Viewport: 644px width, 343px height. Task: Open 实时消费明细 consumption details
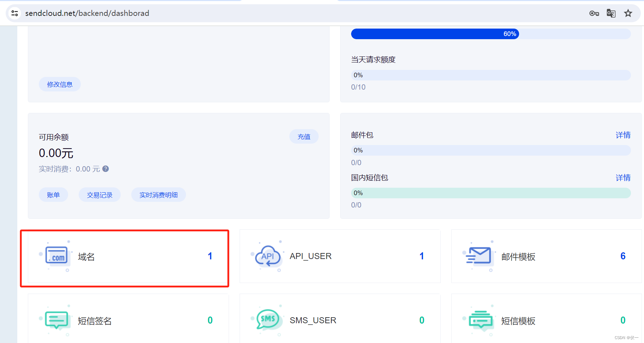158,194
